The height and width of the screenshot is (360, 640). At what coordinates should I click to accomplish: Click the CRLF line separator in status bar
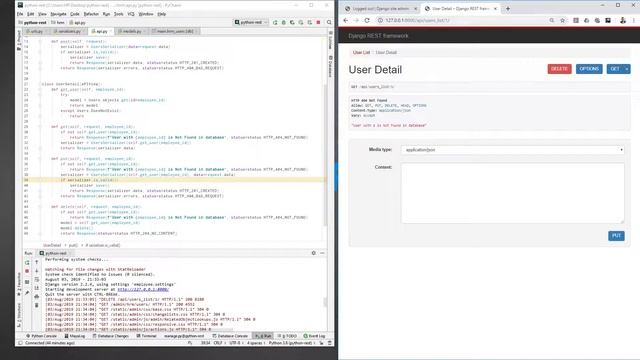218,343
